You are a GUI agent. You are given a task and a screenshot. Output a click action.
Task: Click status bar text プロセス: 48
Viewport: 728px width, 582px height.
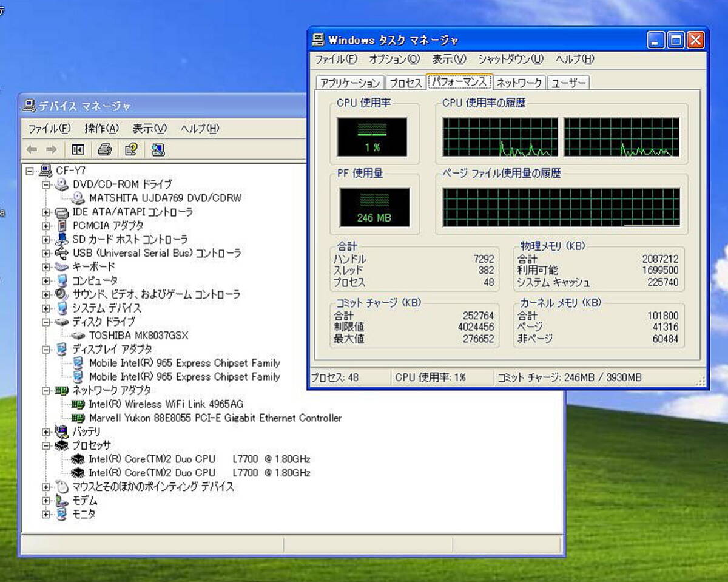335,377
